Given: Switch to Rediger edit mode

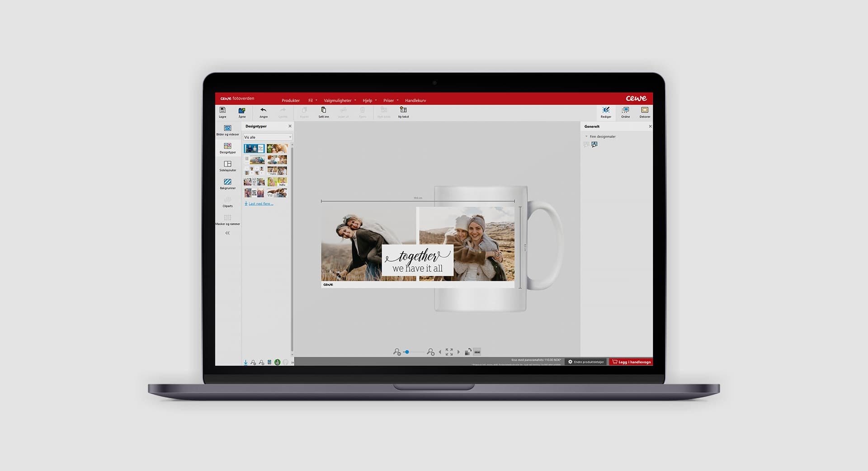Looking at the screenshot, I should [x=606, y=111].
